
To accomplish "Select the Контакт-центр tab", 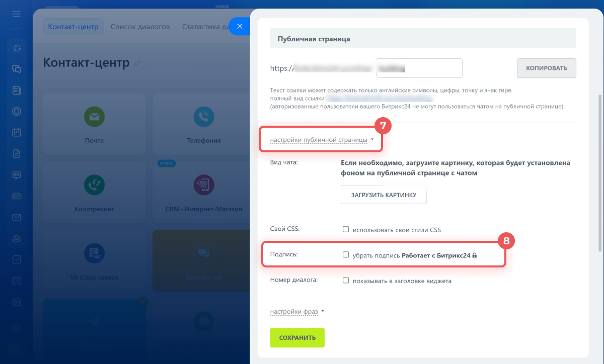I will tap(73, 27).
